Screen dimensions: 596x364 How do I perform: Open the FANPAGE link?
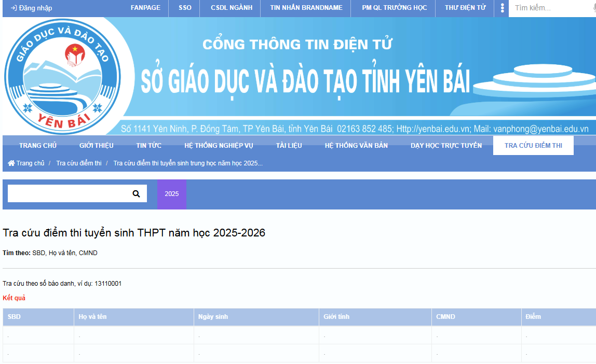pyautogui.click(x=145, y=8)
